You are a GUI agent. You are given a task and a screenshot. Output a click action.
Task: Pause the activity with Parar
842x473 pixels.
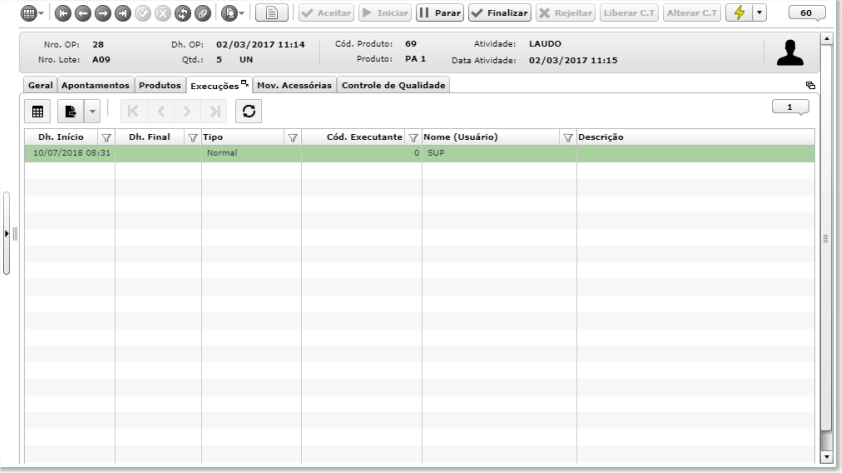pos(440,13)
